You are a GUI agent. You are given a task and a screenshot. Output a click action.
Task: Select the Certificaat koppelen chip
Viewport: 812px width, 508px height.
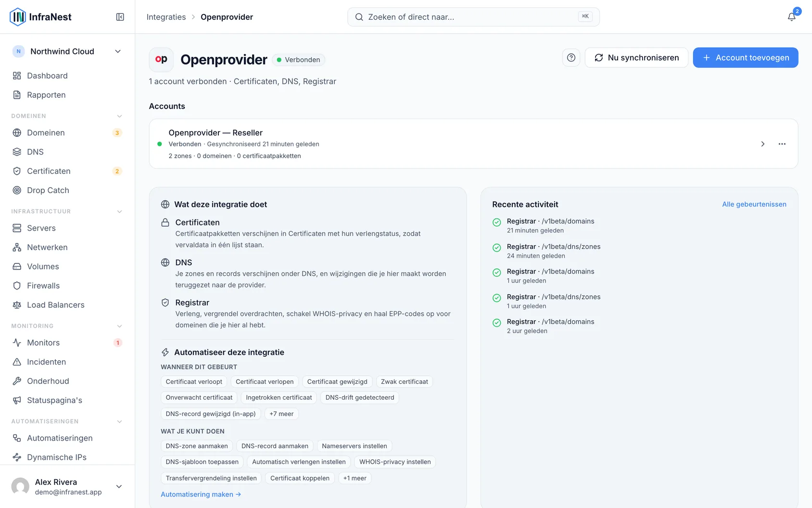pyautogui.click(x=300, y=478)
